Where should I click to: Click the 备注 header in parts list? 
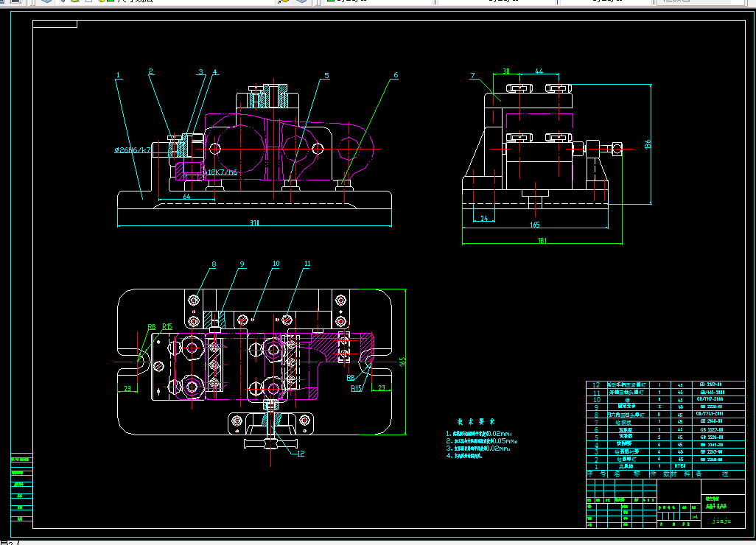click(x=711, y=474)
